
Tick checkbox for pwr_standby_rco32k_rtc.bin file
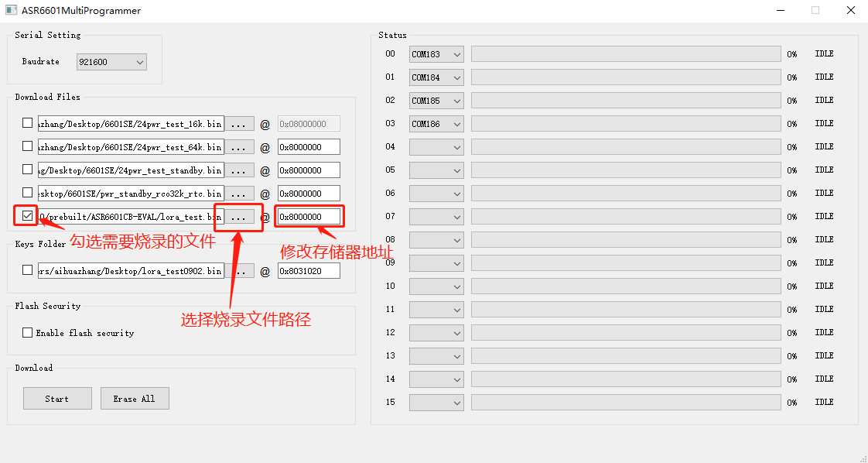coord(27,193)
